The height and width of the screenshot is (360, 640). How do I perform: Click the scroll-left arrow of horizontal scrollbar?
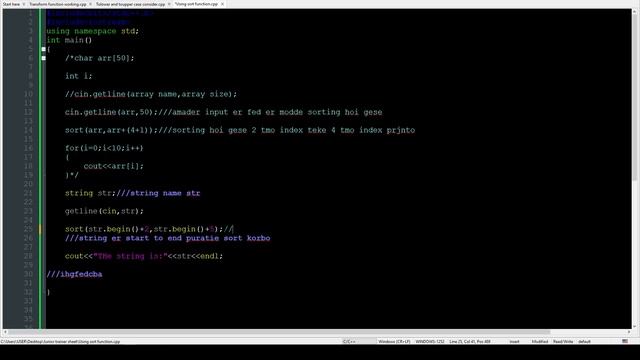(x=5, y=332)
